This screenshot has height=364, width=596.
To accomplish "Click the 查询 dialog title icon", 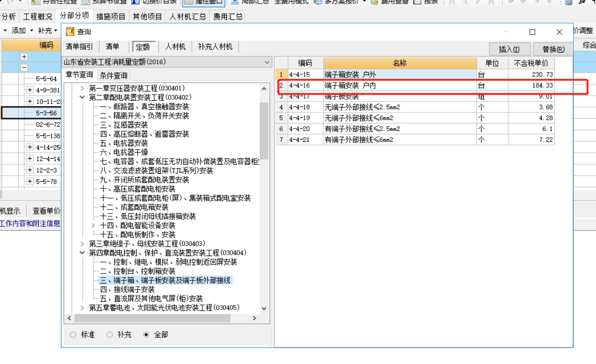I will (x=70, y=32).
